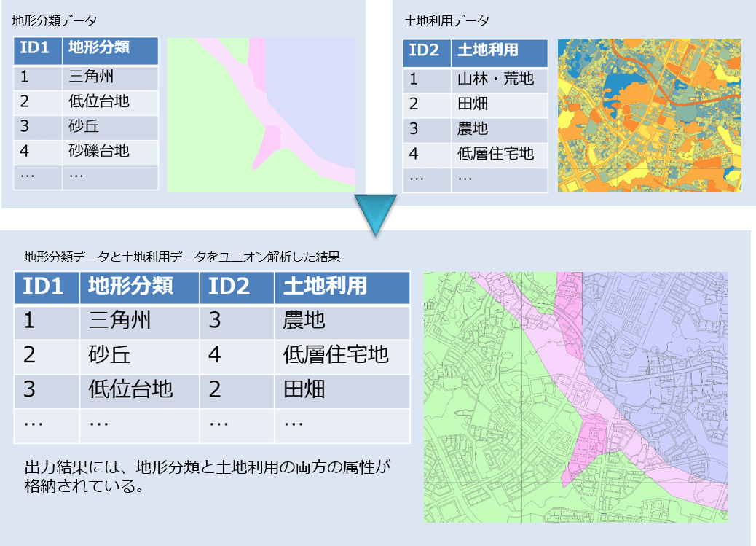The width and height of the screenshot is (756, 546).
Task: Click the 地形分類データ panel title
Action: (55, 21)
